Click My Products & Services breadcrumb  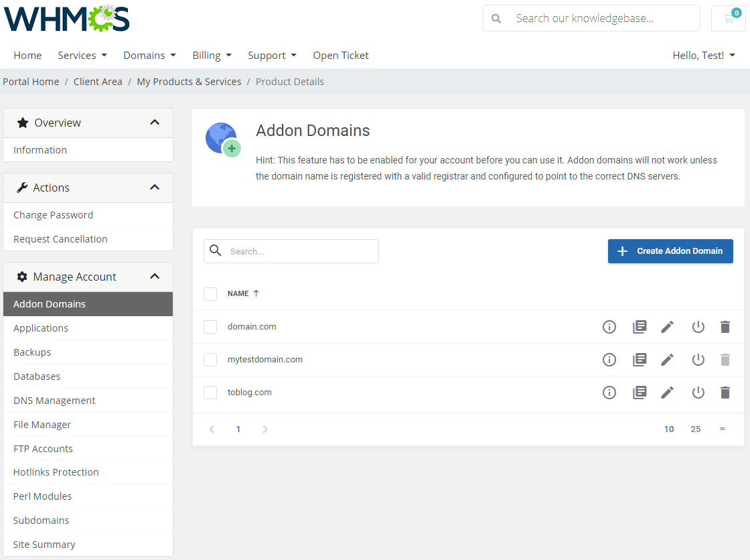pos(189,82)
